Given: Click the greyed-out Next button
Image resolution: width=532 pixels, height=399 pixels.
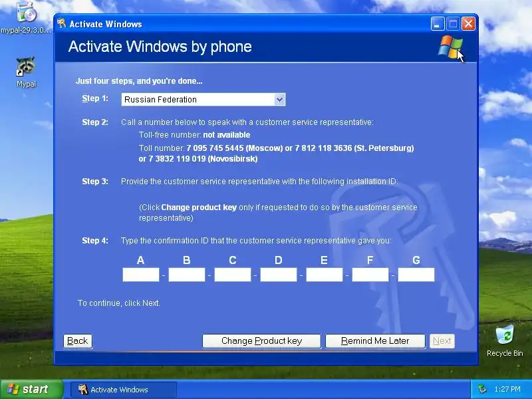Looking at the screenshot, I should coord(442,341).
